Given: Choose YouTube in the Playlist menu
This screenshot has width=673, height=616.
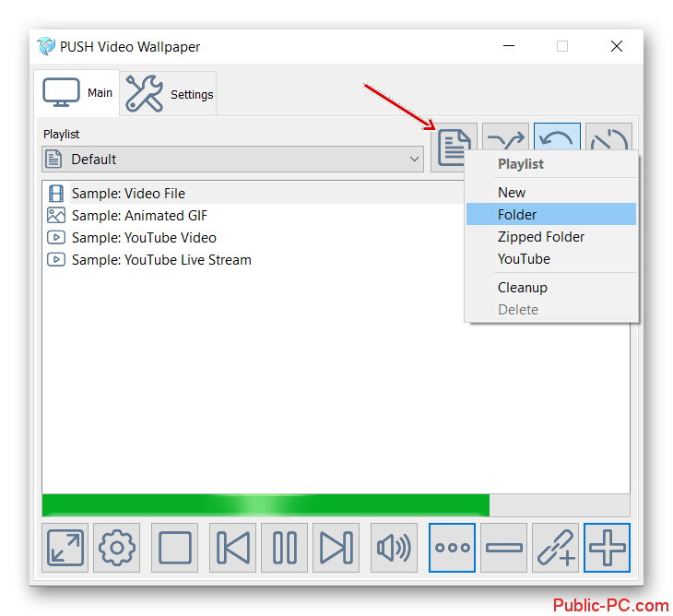Looking at the screenshot, I should tap(551, 259).
